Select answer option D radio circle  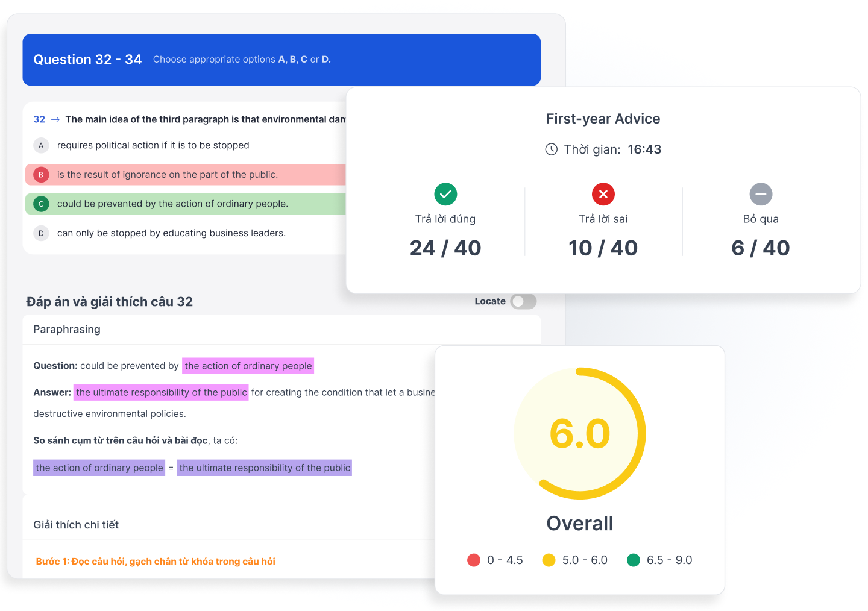pyautogui.click(x=41, y=233)
